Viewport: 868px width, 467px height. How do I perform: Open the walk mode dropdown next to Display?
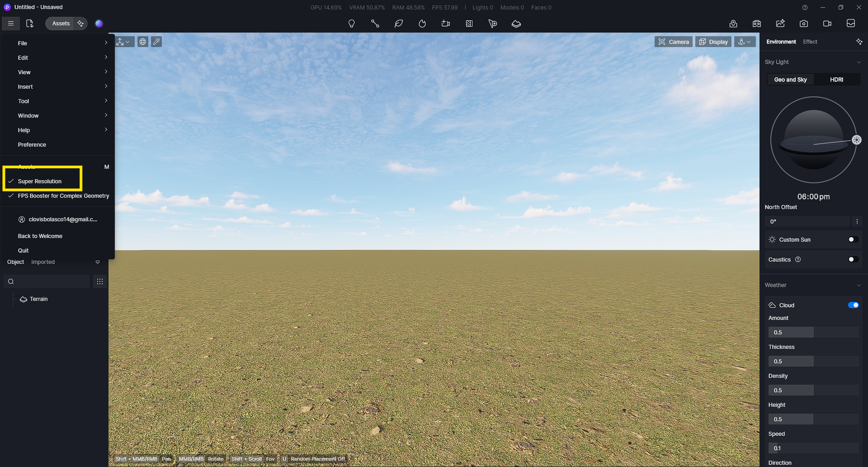(745, 42)
